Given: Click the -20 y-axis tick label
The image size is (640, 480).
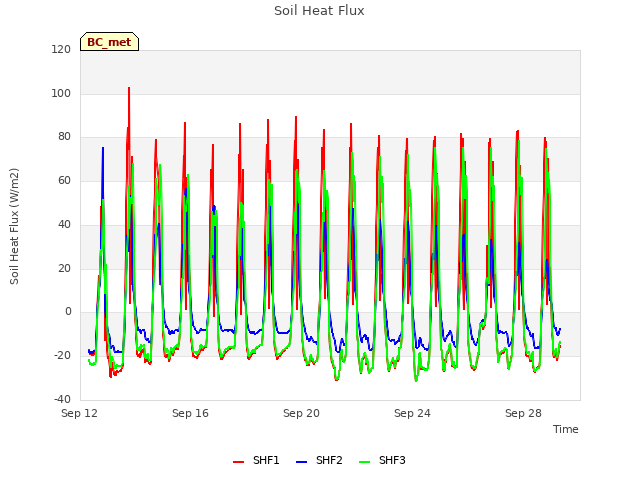Looking at the screenshot, I should [x=62, y=356].
